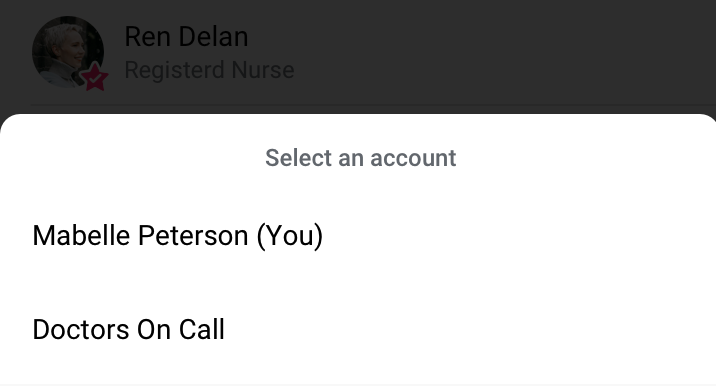Tap the word "account" in the sheet title

pos(413,158)
